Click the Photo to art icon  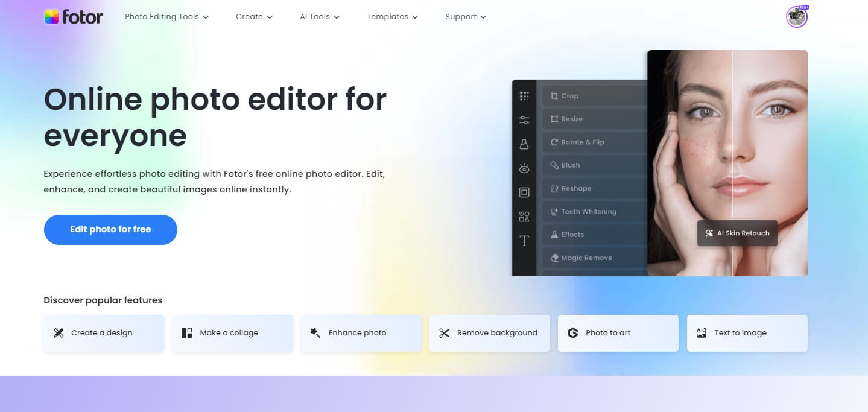[573, 333]
